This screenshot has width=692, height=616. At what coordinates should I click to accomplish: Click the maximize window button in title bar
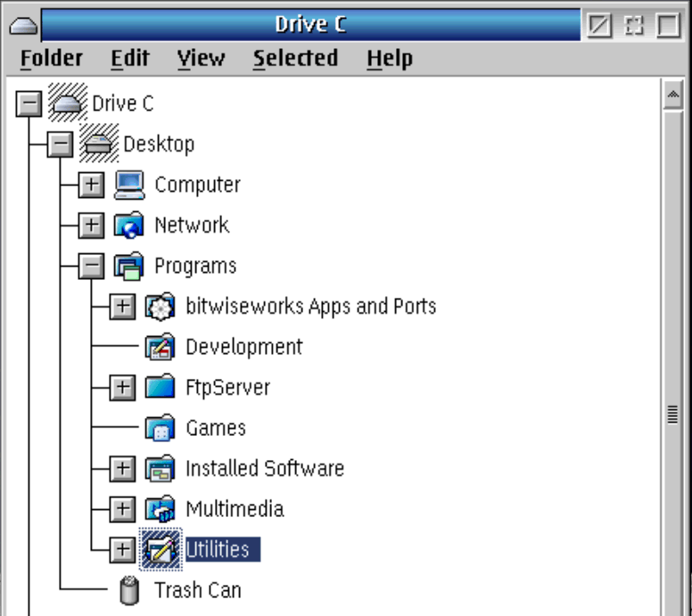(668, 25)
